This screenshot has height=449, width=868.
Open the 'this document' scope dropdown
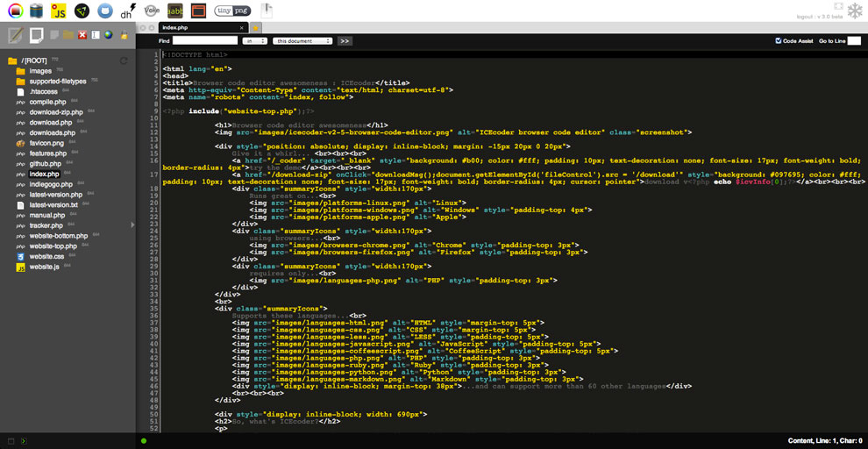coord(302,41)
